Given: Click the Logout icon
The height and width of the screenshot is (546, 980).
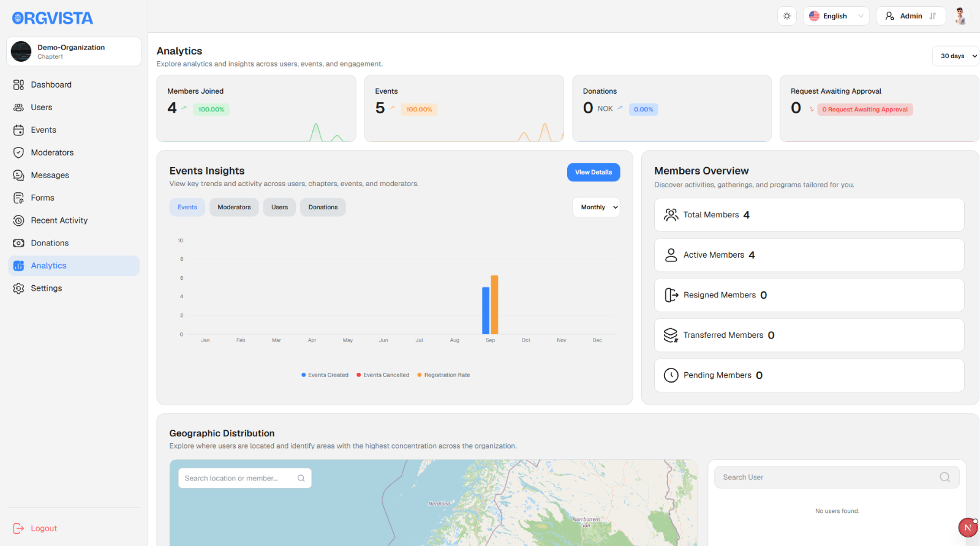Looking at the screenshot, I should click(x=18, y=528).
